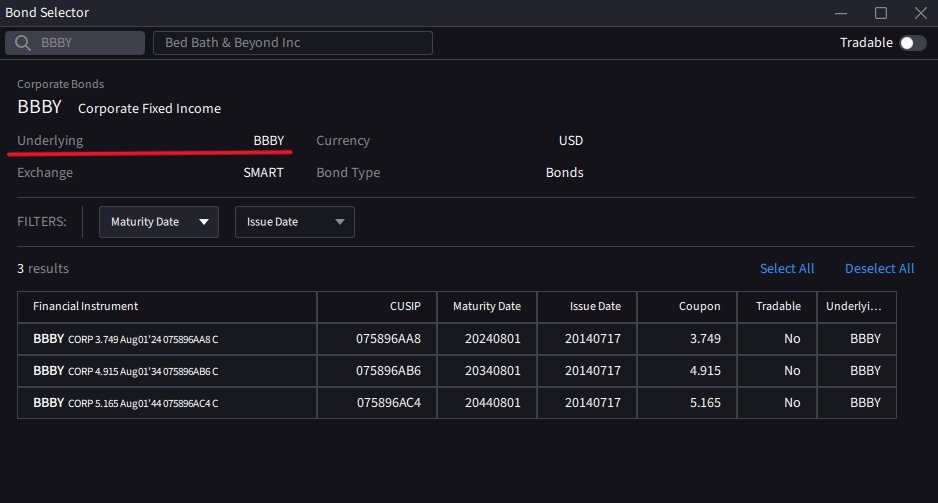Close the Bond Selector window
Viewport: 938px width, 503px height.
(x=921, y=13)
